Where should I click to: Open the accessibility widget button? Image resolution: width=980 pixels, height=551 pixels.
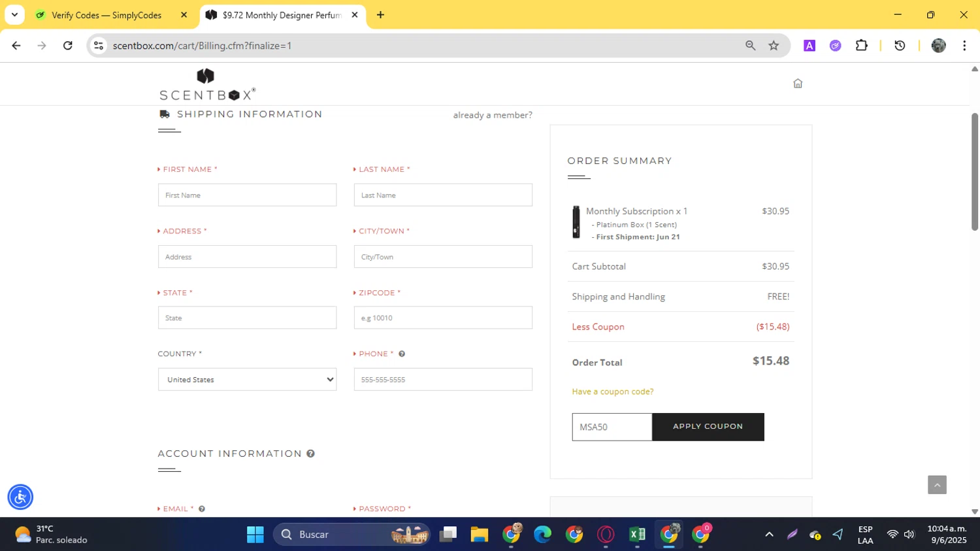[x=20, y=497]
